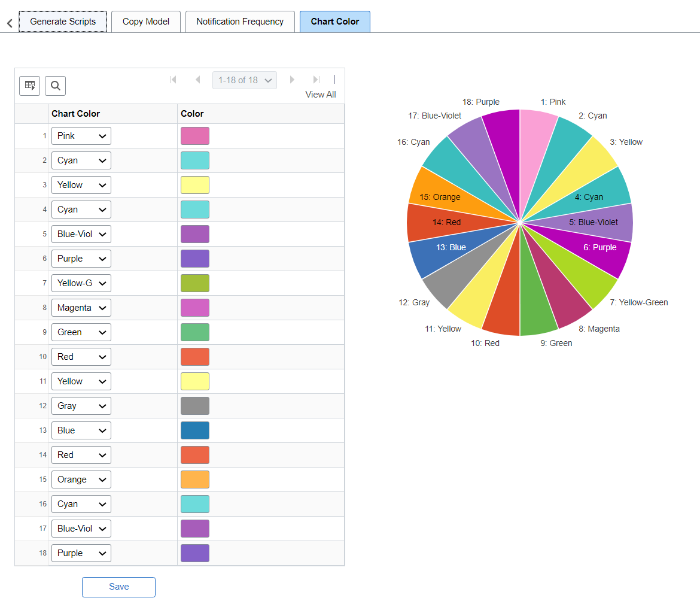This screenshot has height=607, width=700.
Task: Expand the Pink chart color dropdown in row 1
Action: [x=81, y=136]
